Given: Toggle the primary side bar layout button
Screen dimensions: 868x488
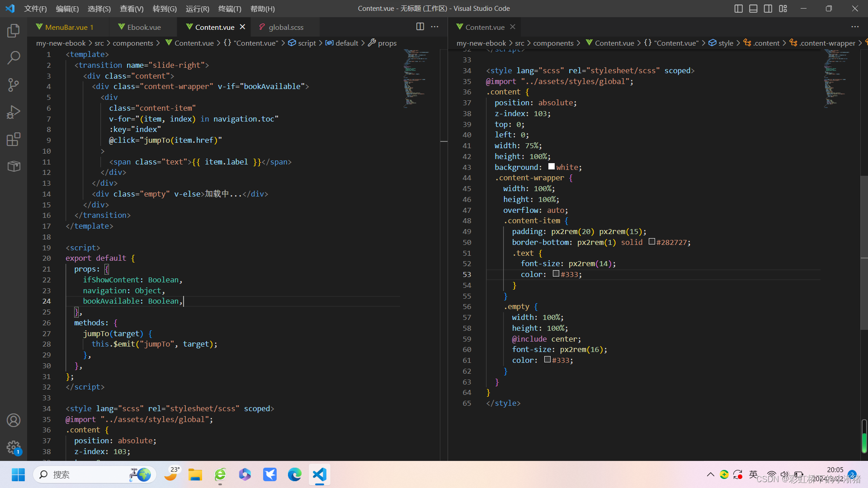Looking at the screenshot, I should tap(738, 9).
